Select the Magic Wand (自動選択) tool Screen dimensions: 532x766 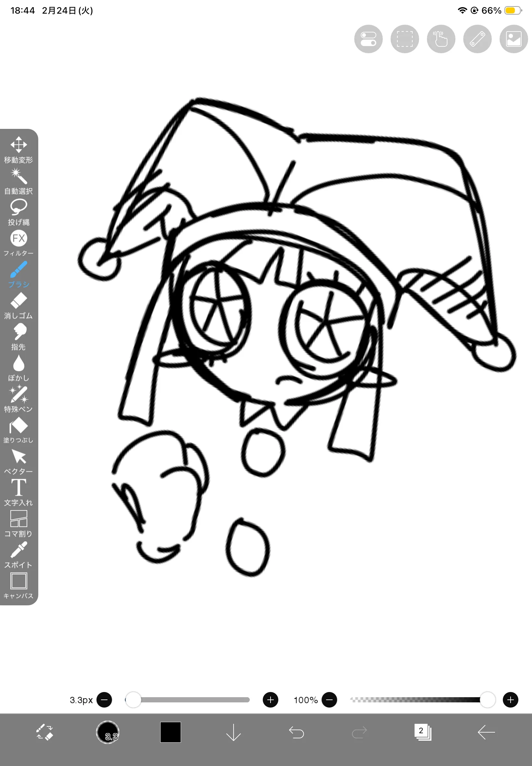click(19, 181)
